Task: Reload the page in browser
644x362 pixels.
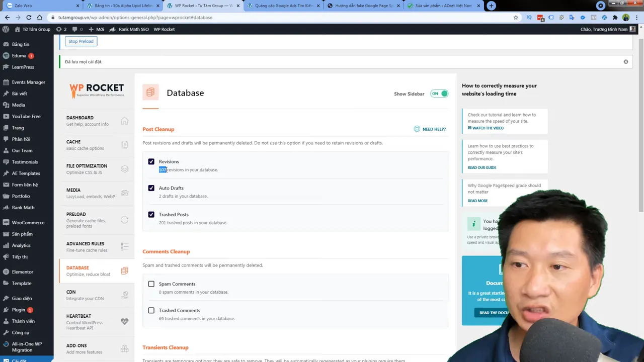Action: click(28, 17)
